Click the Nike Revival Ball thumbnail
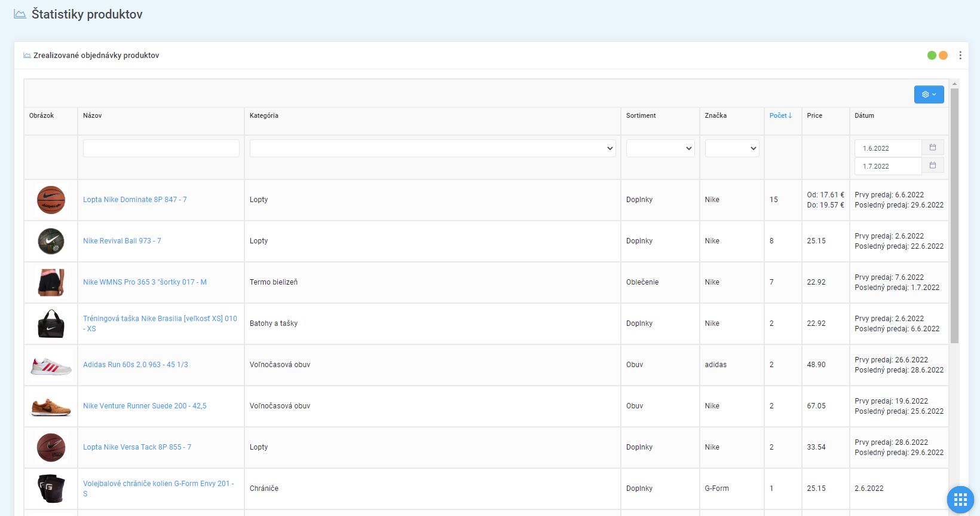The width and height of the screenshot is (980, 516). (51, 241)
